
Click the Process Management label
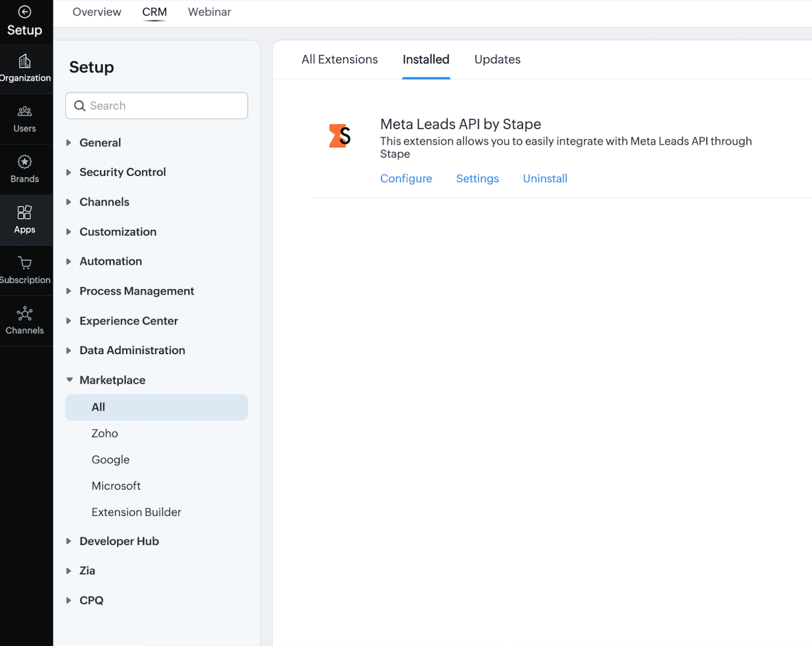click(137, 291)
